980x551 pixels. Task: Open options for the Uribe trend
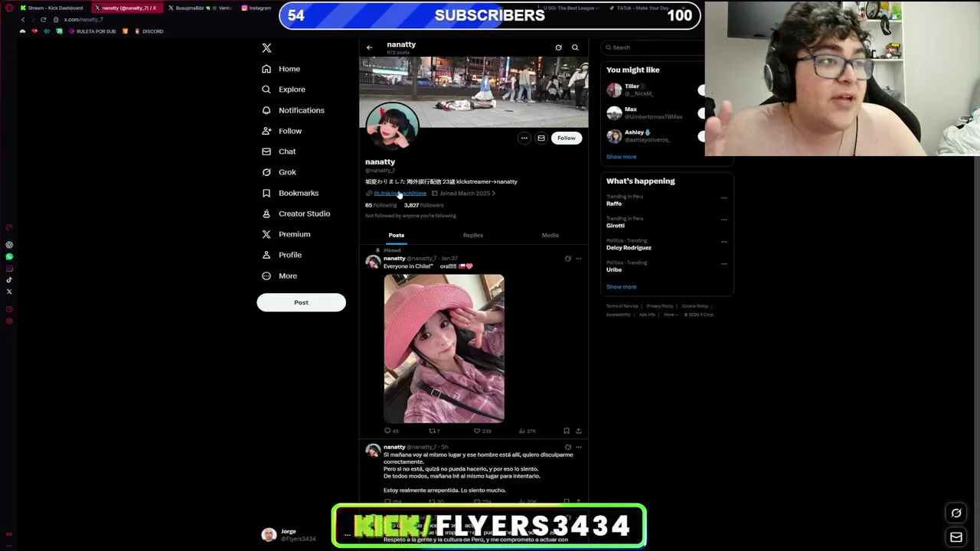coord(724,264)
